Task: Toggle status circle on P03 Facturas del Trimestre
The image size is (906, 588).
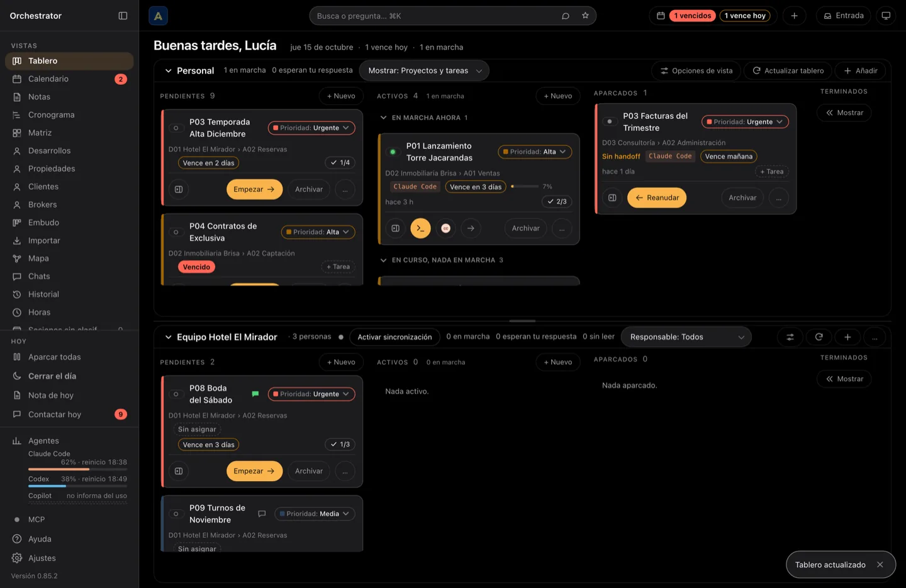Action: pyautogui.click(x=610, y=121)
